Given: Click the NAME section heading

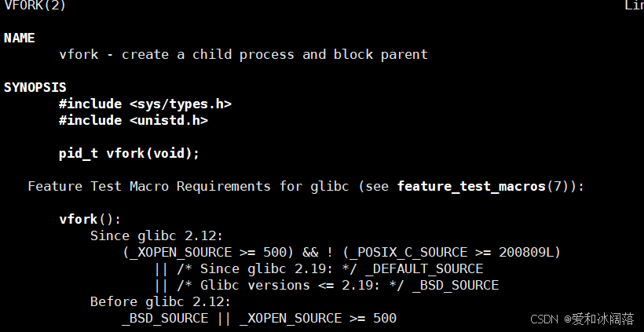Looking at the screenshot, I should (x=20, y=38).
